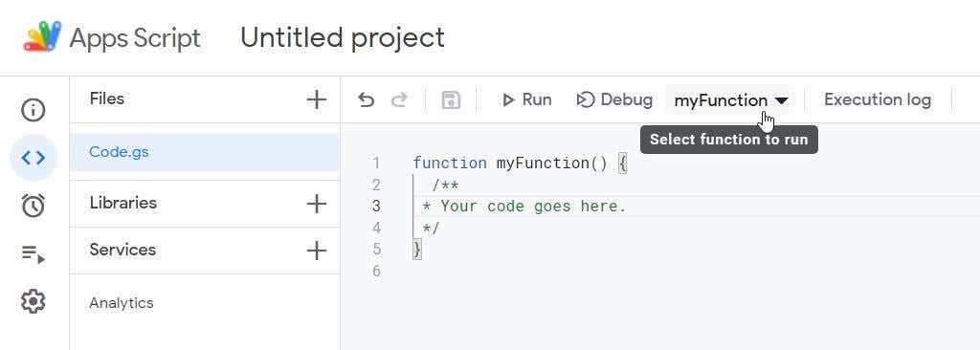Open the Execution log
This screenshot has height=350, width=980.
[878, 100]
